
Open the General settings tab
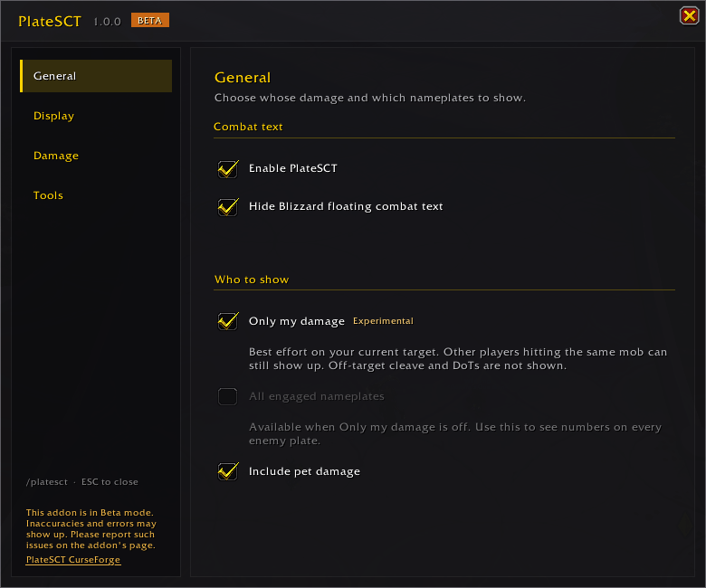96,76
